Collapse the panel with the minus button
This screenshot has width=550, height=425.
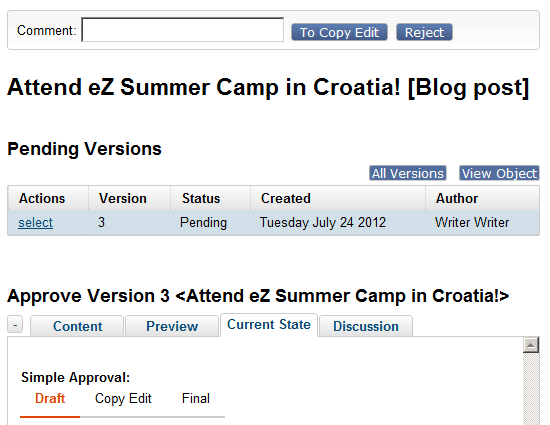[x=15, y=324]
